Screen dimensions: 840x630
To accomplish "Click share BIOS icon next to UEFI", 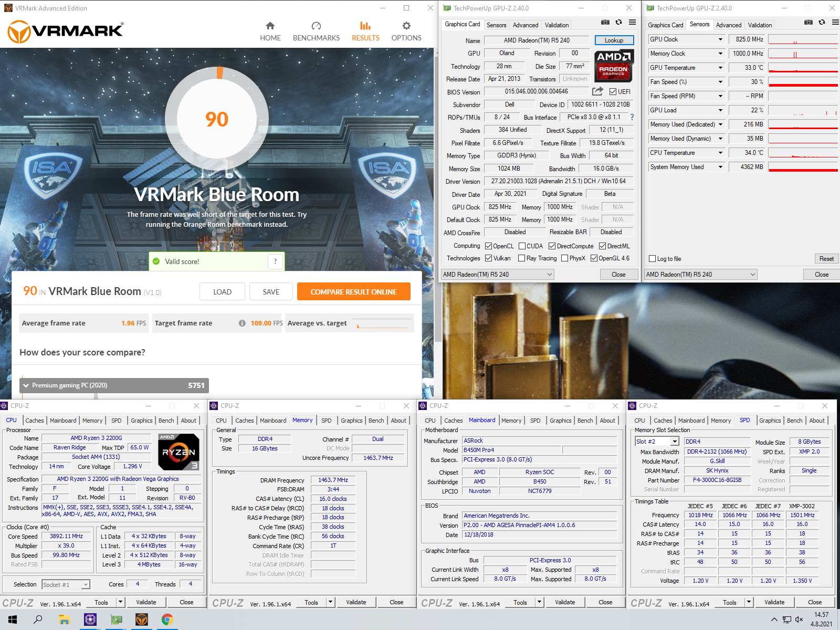I will [597, 91].
